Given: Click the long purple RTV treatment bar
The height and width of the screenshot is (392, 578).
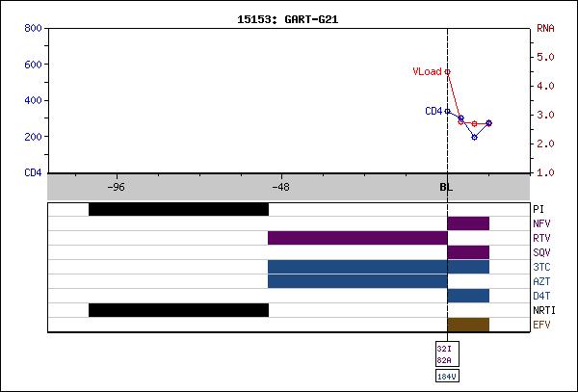Looking at the screenshot, I should [356, 238].
